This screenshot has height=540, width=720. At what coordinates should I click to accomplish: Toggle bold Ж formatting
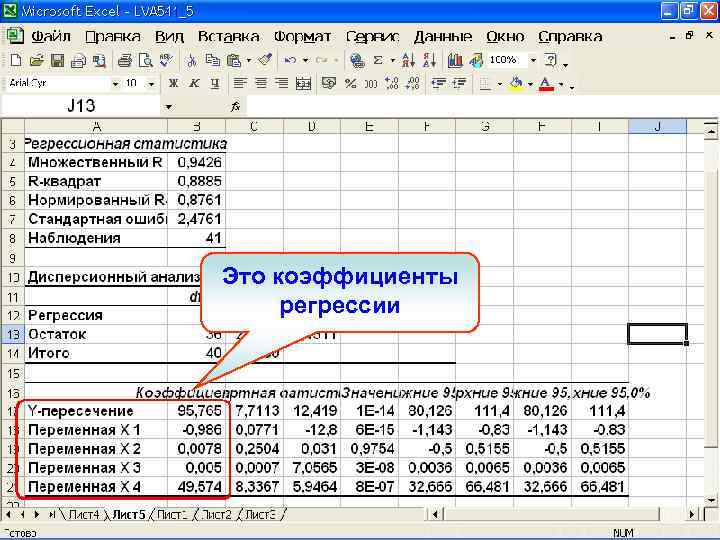pos(173,83)
